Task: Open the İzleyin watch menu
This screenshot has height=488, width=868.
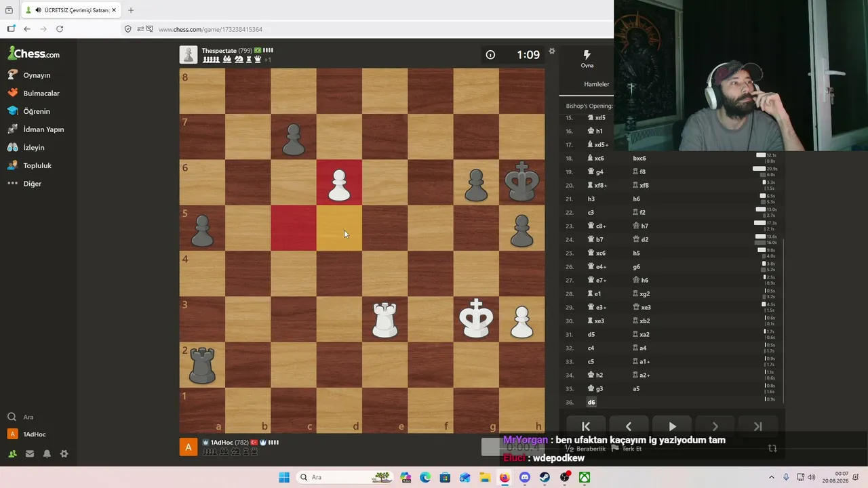Action: tap(26, 147)
